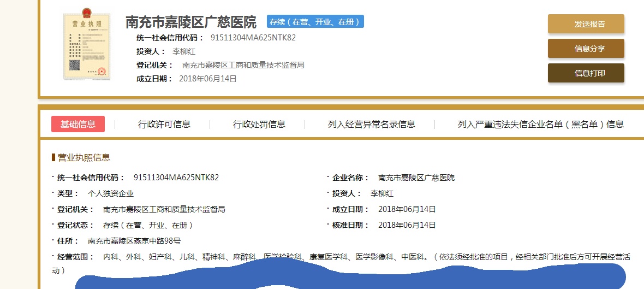Screen dimensions: 644x289
Task: Click the business license thumbnail image
Action: click(86, 47)
